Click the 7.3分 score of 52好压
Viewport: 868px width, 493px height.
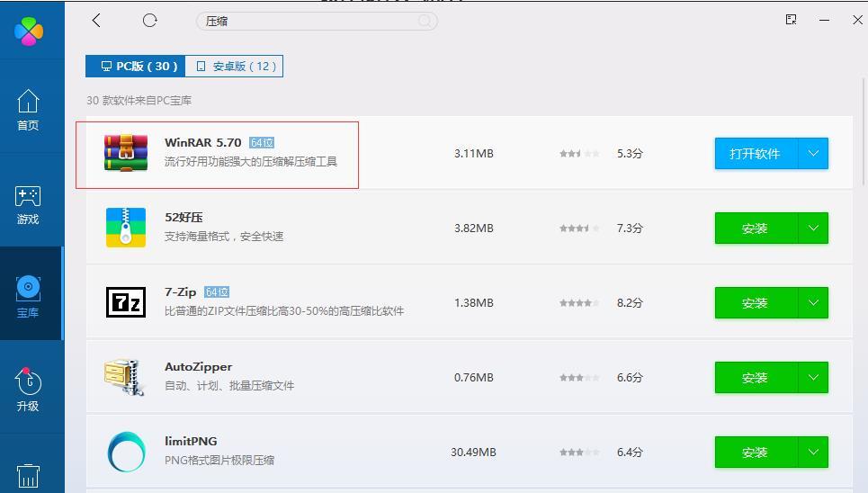pyautogui.click(x=630, y=229)
